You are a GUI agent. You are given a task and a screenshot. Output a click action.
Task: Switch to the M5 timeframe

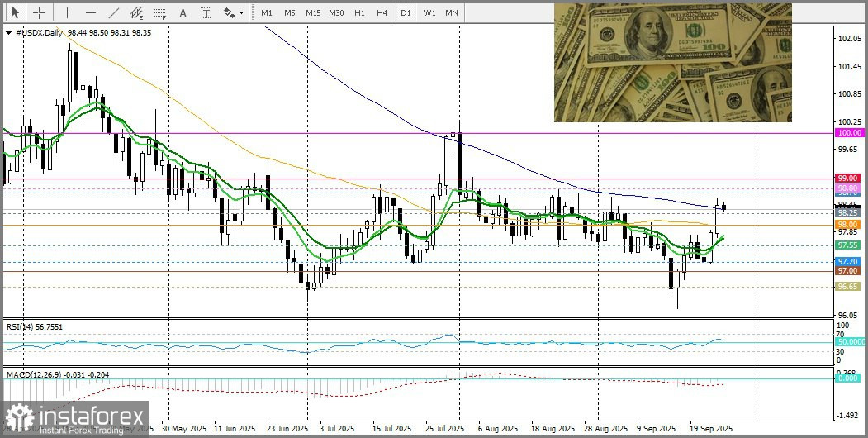point(290,12)
